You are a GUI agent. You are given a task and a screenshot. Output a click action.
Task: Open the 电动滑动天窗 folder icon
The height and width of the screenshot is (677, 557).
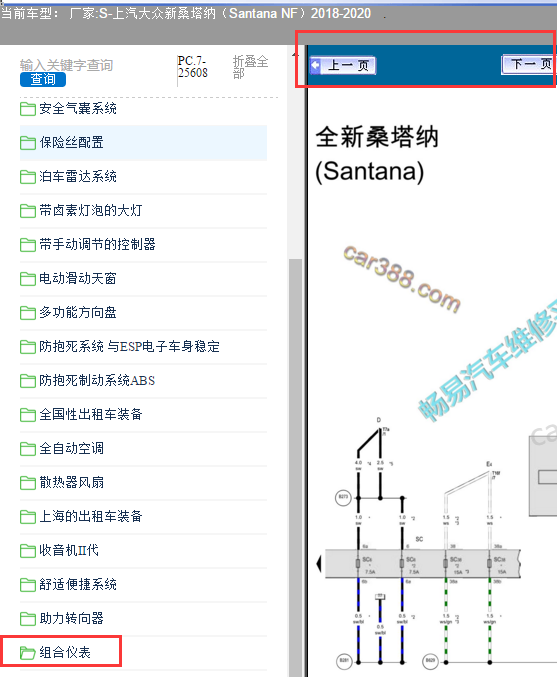[28, 279]
